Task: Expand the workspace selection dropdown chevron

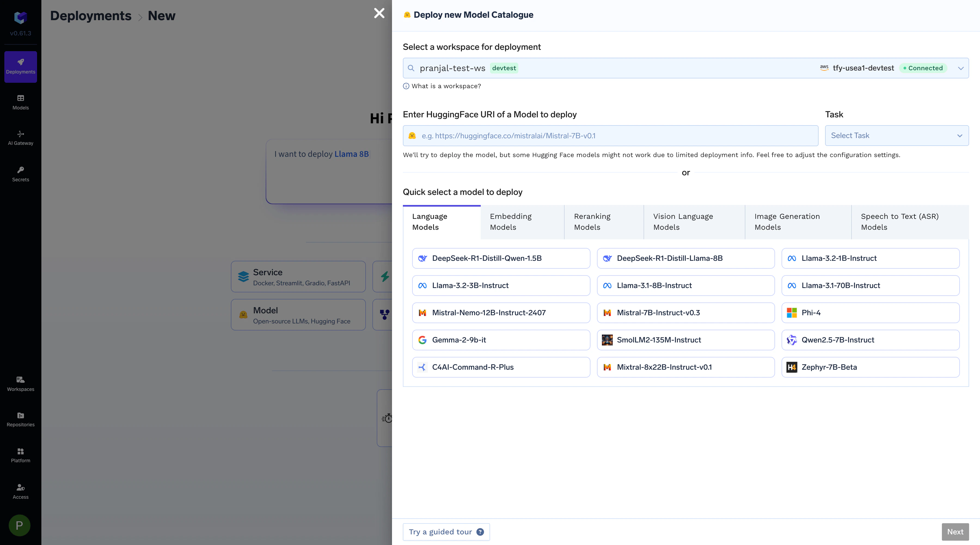Action: (x=961, y=68)
